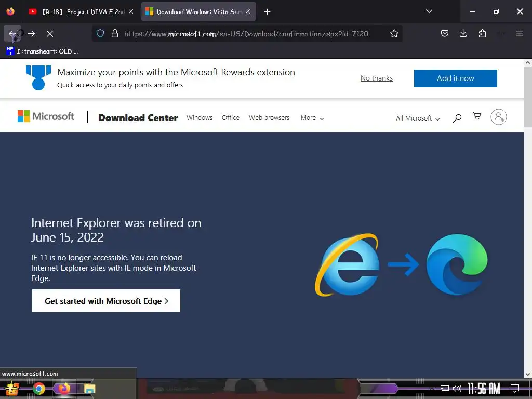The height and width of the screenshot is (399, 532).
Task: Open the extensions puzzle icon
Action: [x=482, y=33]
